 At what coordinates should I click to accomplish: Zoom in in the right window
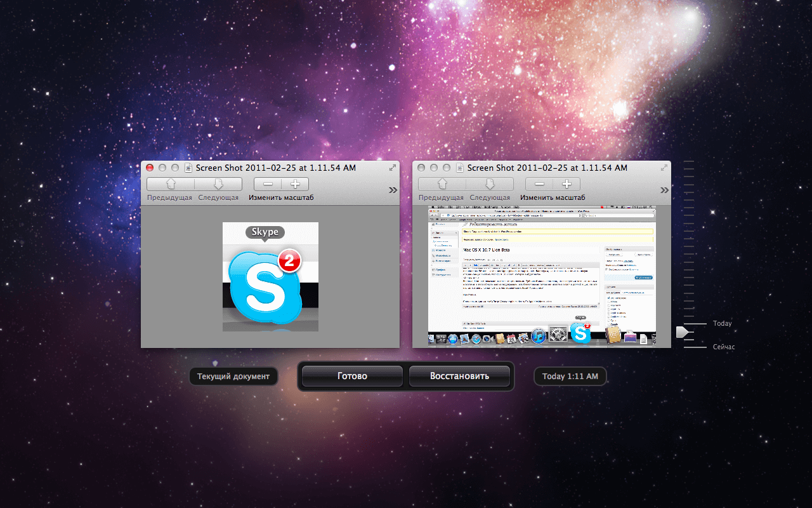click(x=566, y=184)
